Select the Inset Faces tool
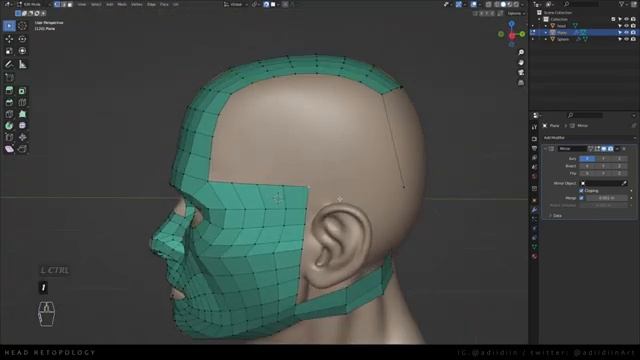 (x=22, y=91)
